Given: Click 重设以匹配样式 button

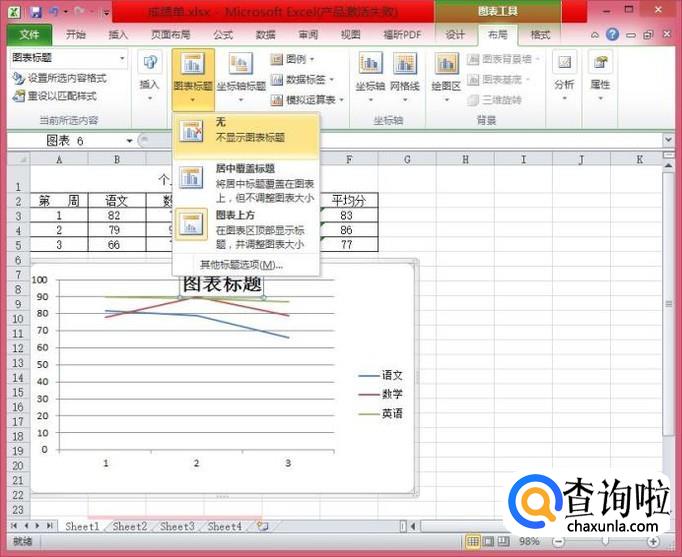Looking at the screenshot, I should (58, 96).
